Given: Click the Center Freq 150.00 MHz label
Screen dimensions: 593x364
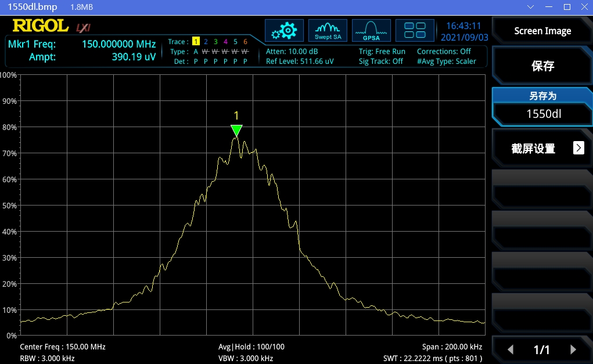Looking at the screenshot, I should [63, 347].
